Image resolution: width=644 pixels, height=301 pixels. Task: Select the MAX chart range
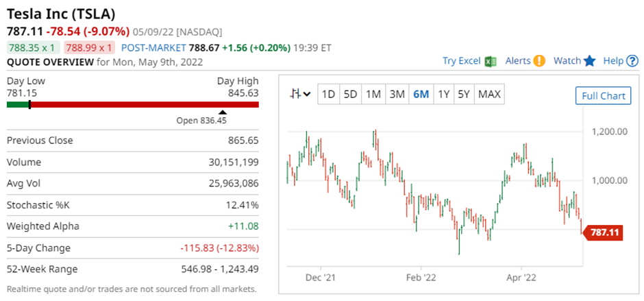pos(490,95)
